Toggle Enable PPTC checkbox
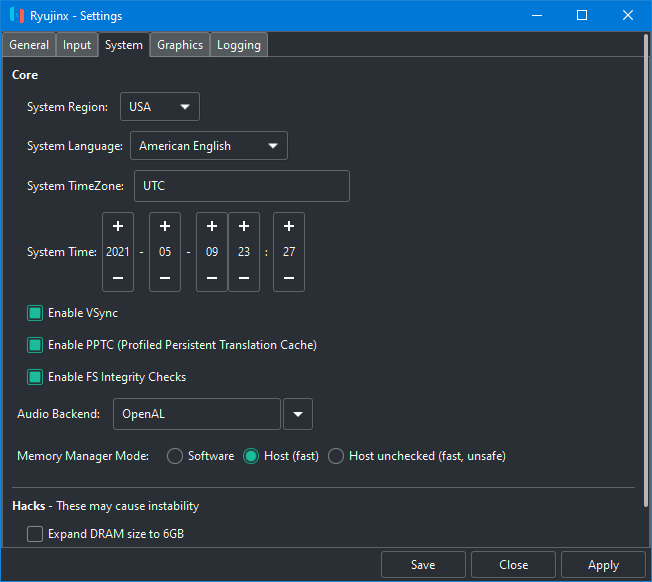This screenshot has height=582, width=652. pos(35,345)
